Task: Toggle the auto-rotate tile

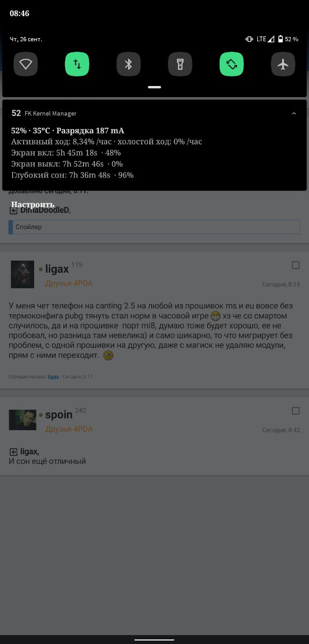Action: click(x=232, y=64)
